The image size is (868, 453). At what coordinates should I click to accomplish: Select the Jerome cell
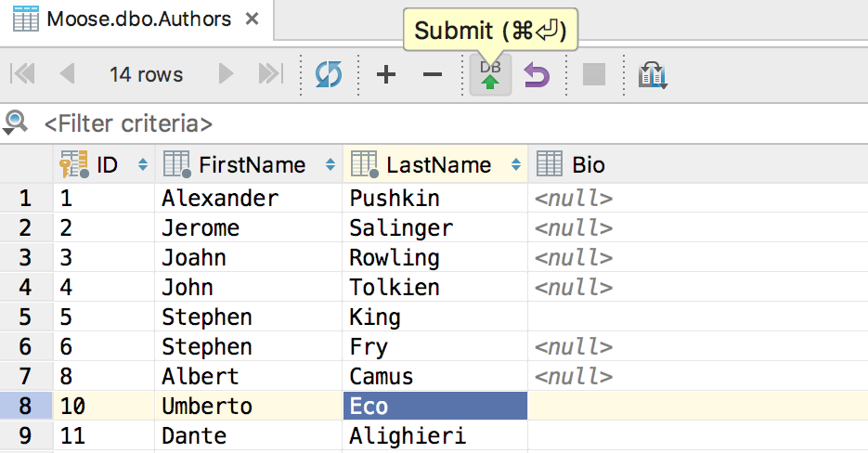coord(249,227)
